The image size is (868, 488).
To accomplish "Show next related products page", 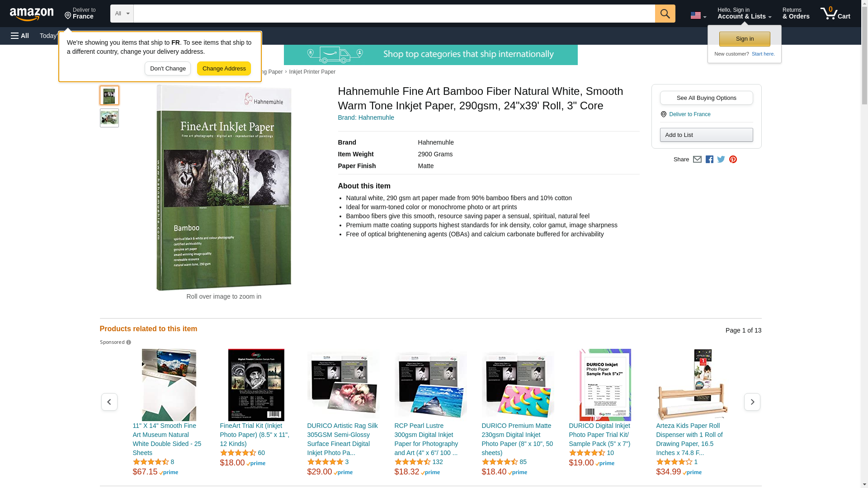I will (x=752, y=402).
